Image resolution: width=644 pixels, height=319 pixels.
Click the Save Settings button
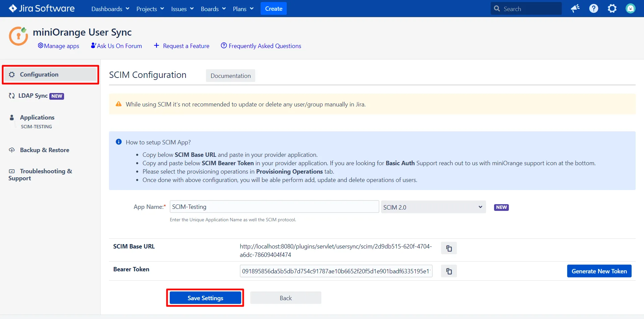point(205,298)
